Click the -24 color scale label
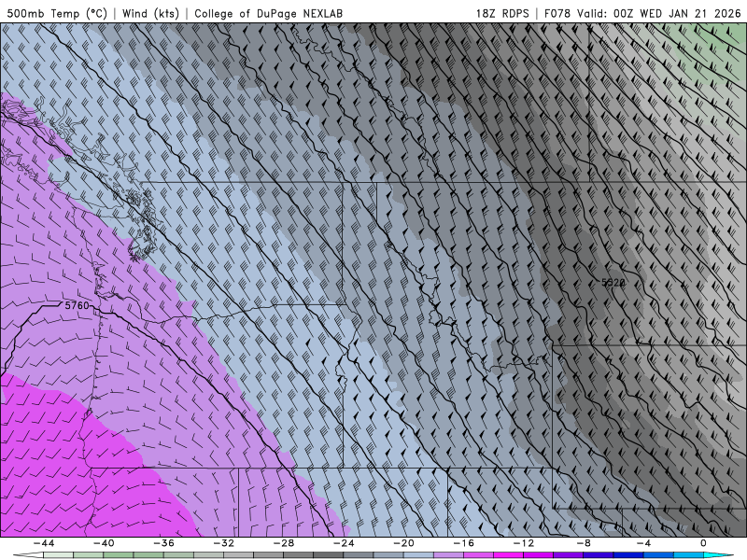Image resolution: width=747 pixels, height=560 pixels. (x=344, y=543)
